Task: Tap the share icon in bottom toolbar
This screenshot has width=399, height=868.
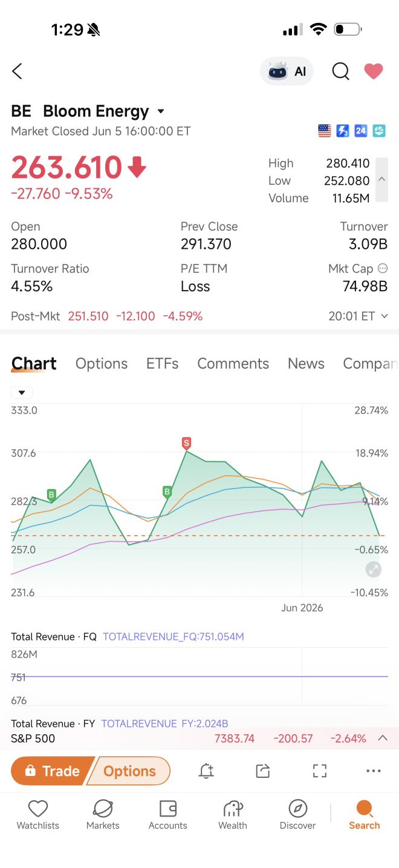Action: coord(262,771)
